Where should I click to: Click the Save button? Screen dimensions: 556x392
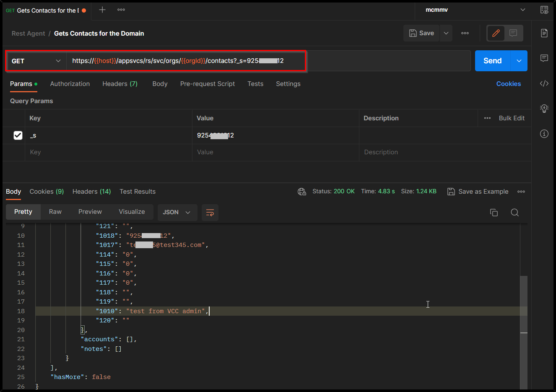coord(421,33)
